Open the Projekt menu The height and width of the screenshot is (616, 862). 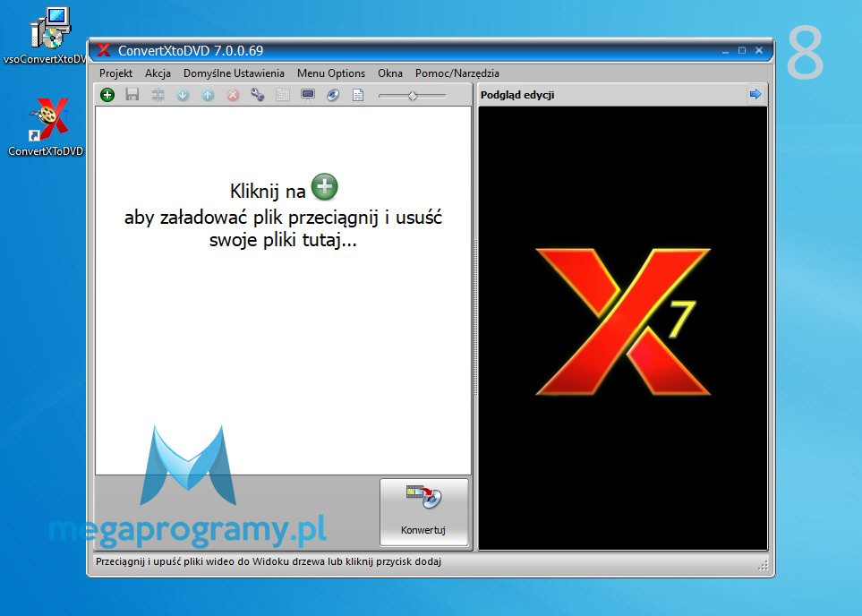point(116,73)
